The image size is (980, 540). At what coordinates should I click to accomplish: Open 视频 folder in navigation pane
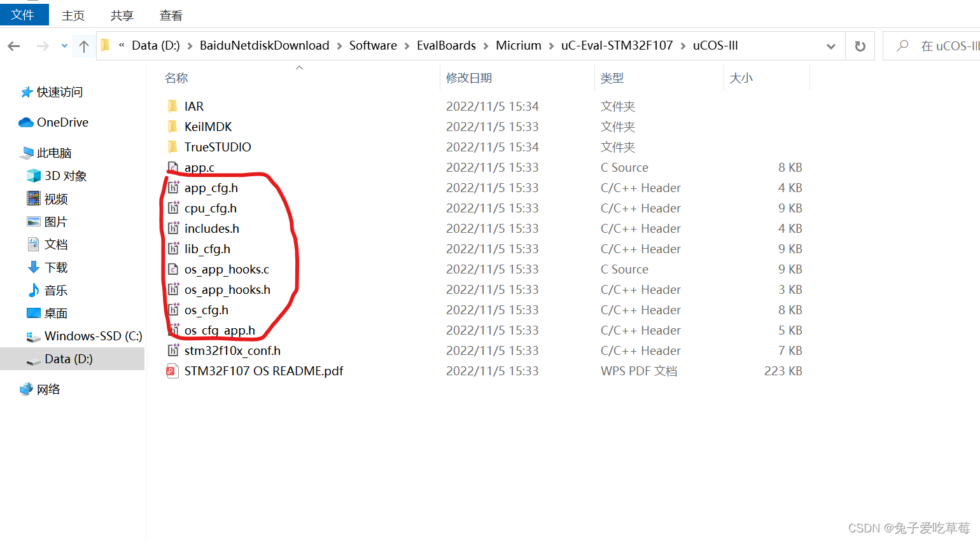tap(56, 198)
